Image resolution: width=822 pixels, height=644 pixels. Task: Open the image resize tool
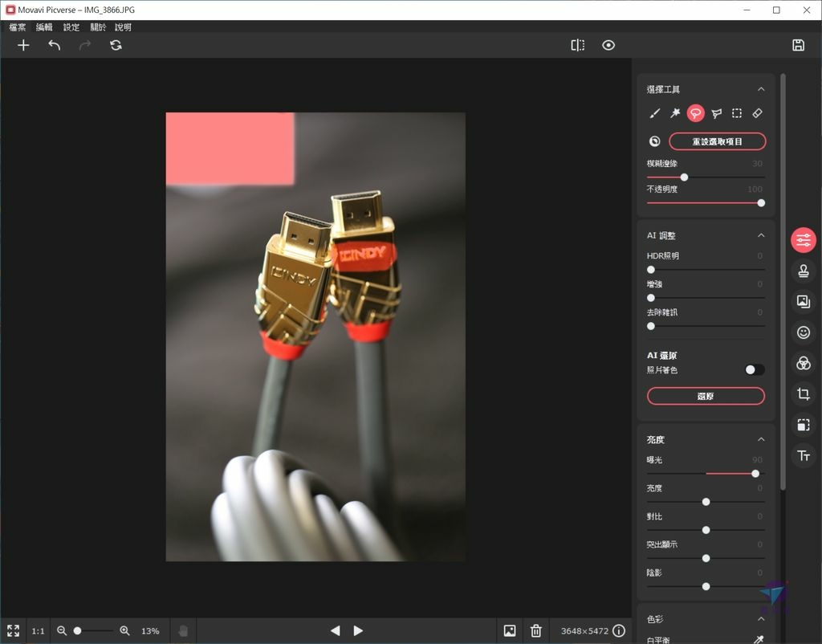(x=803, y=425)
